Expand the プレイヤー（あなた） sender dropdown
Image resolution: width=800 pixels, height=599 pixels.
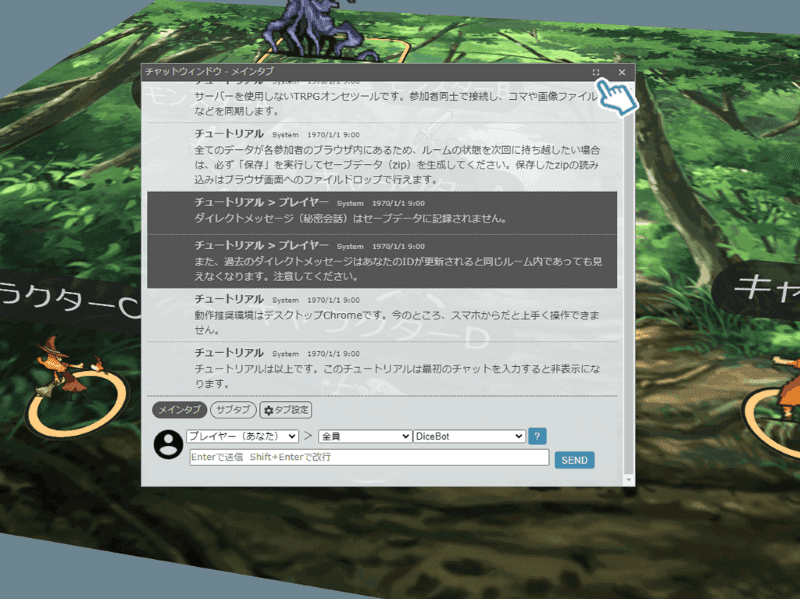pos(242,436)
